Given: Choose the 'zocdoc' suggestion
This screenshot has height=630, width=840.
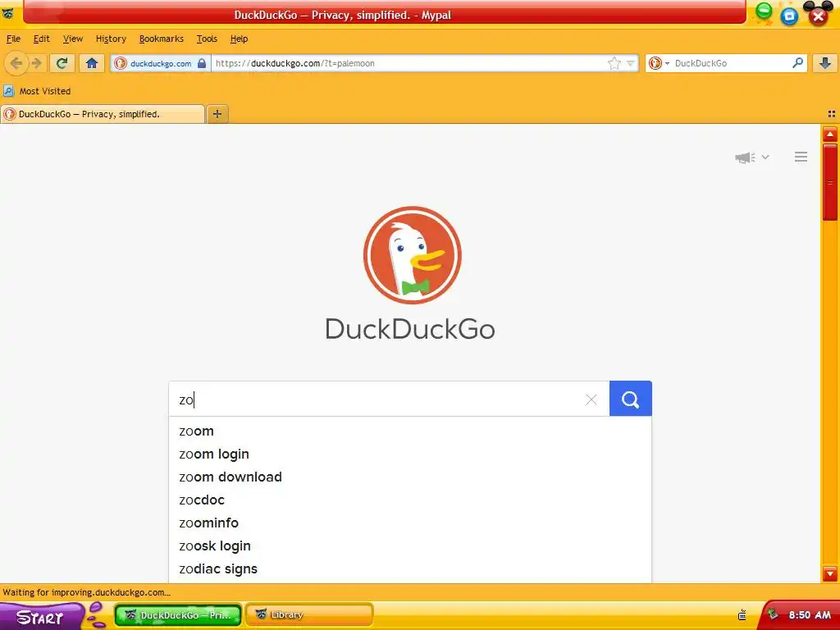Looking at the screenshot, I should 410,500.
